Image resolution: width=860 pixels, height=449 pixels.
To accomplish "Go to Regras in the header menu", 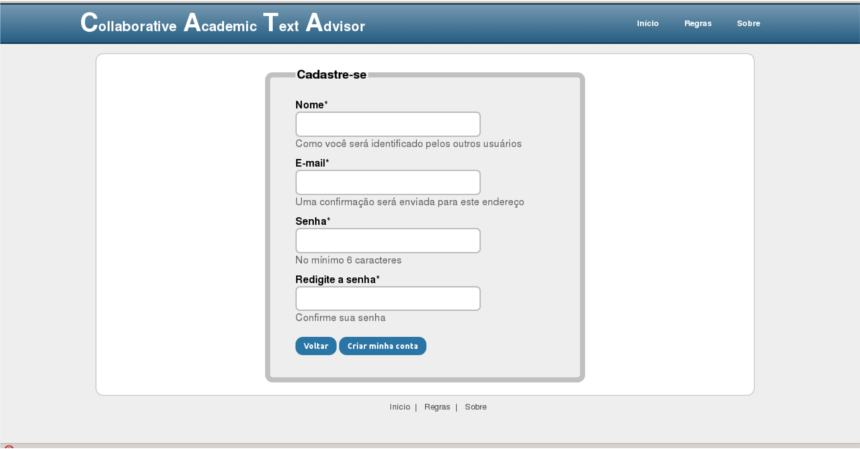I will pyautogui.click(x=698, y=24).
